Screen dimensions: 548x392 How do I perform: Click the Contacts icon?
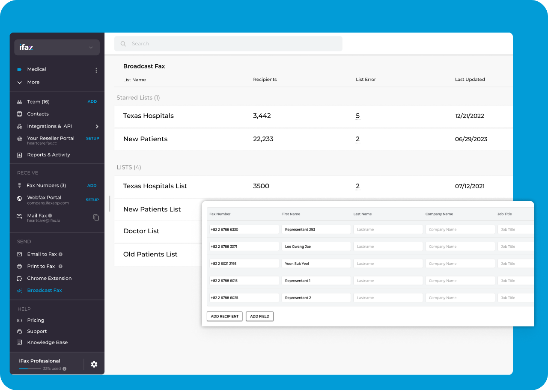pos(19,114)
